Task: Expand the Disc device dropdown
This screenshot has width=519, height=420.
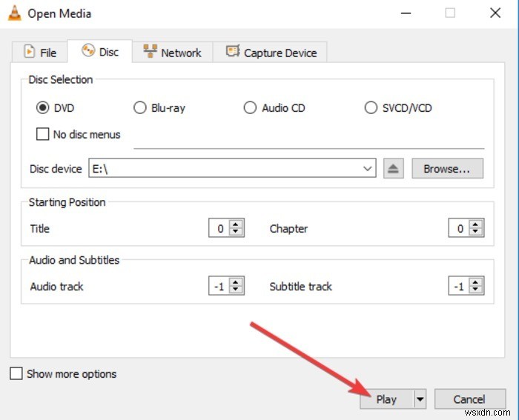Action: pos(368,169)
